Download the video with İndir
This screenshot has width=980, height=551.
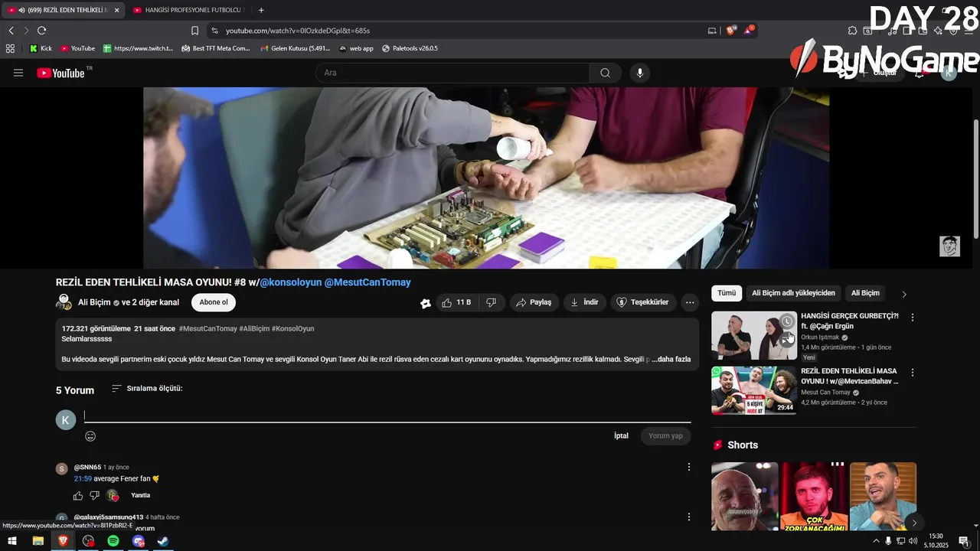coord(584,302)
